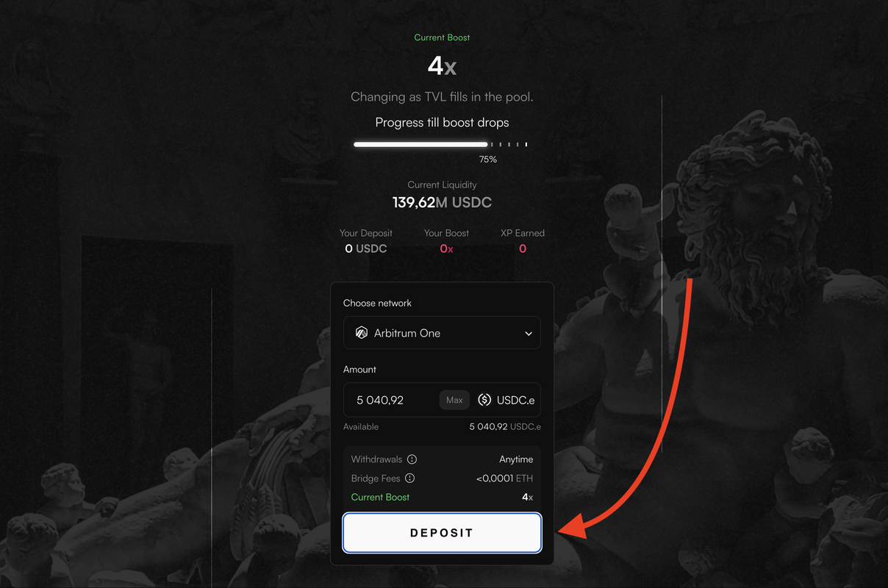This screenshot has width=888, height=588.
Task: Click the available balance 5 040,92 USDC.e
Action: pyautogui.click(x=505, y=426)
